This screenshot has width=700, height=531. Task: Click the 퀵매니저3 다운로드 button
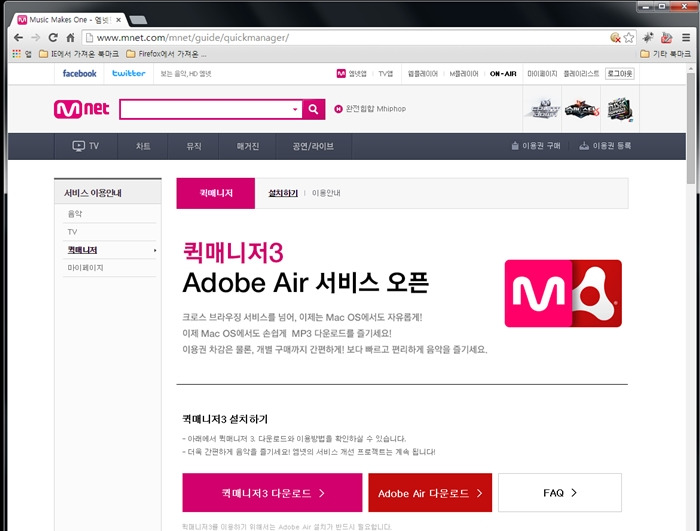tap(272, 493)
